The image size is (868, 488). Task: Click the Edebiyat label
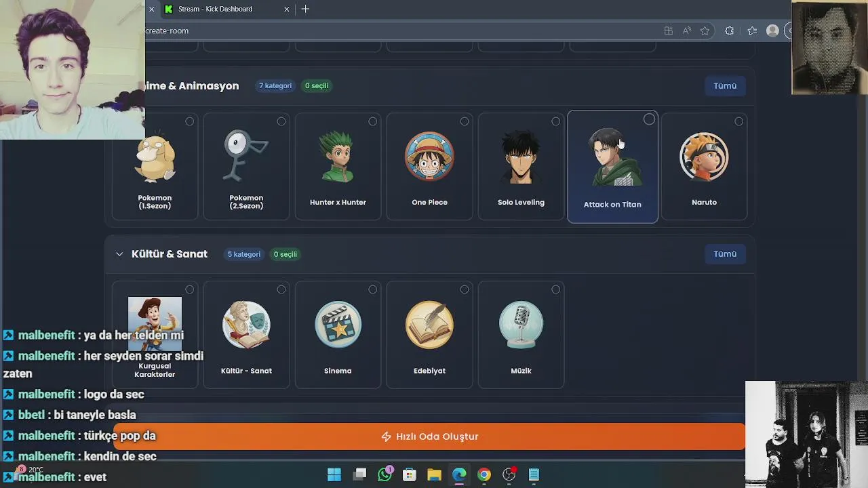click(x=429, y=371)
